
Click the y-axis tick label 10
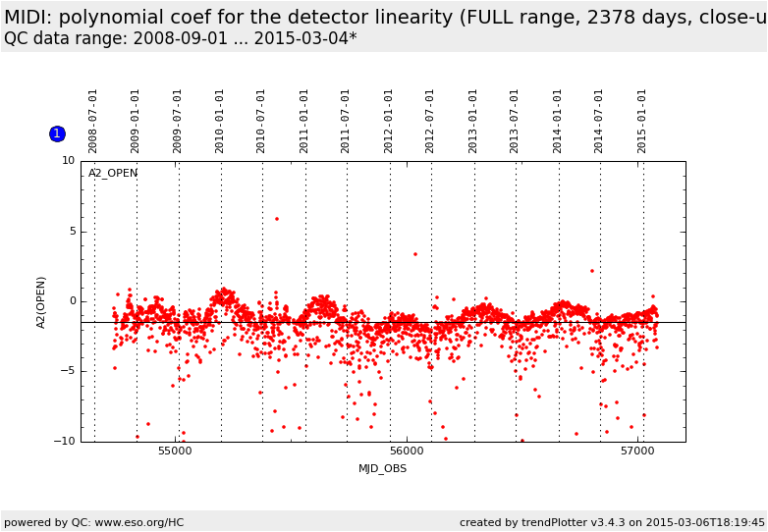[68, 161]
